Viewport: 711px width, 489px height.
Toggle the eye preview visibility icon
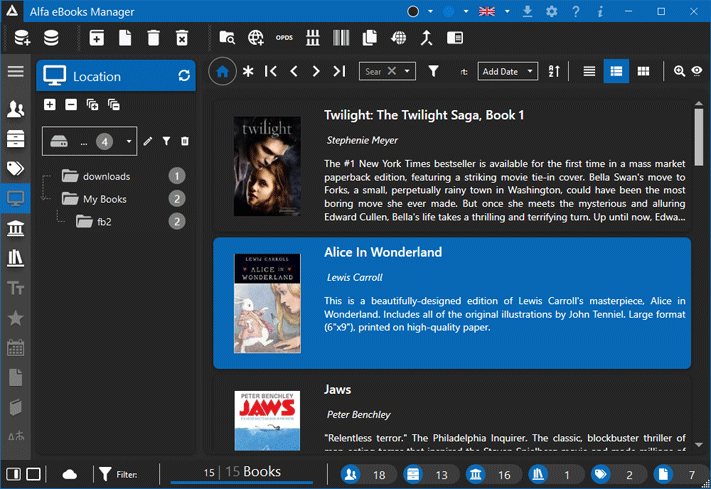click(x=697, y=71)
